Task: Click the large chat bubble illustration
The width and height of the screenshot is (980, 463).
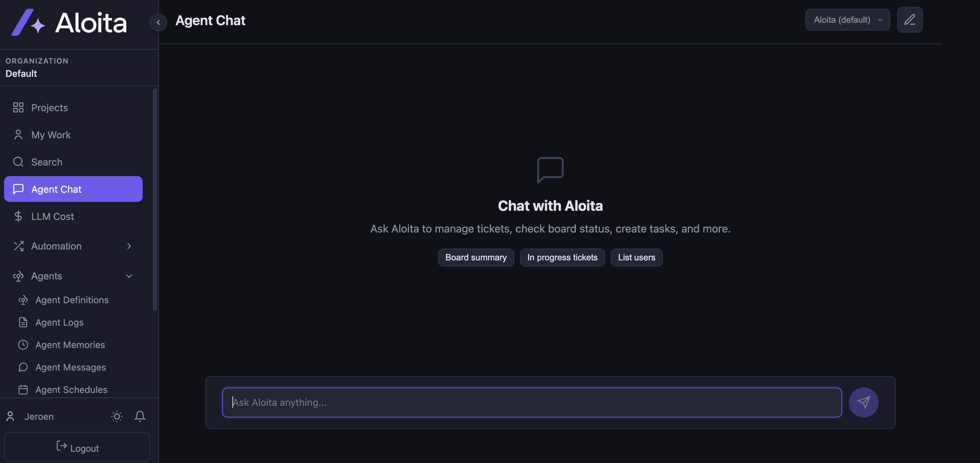Action: [550, 170]
